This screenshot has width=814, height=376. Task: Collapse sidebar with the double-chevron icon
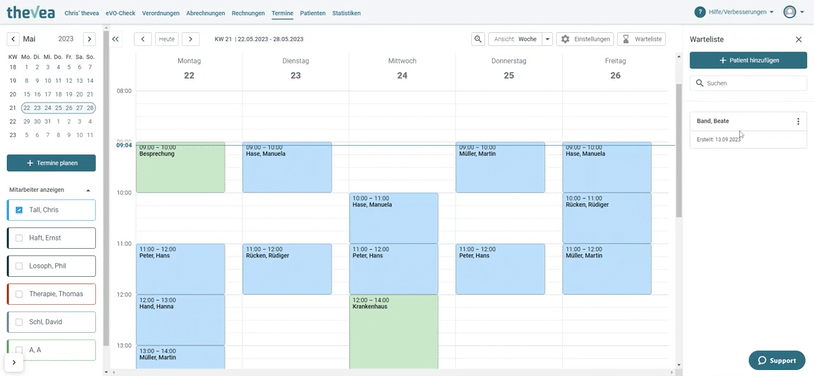[116, 39]
